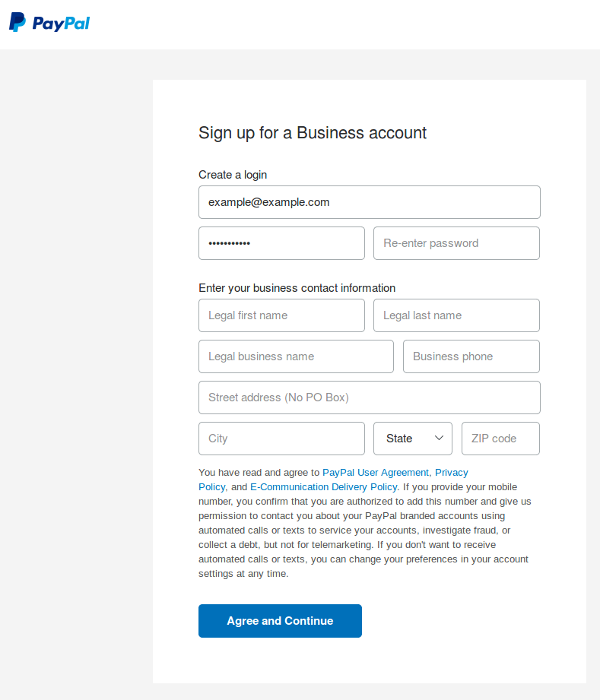Viewport: 600px width, 700px height.
Task: Click into the Legal first name field
Action: 281,315
